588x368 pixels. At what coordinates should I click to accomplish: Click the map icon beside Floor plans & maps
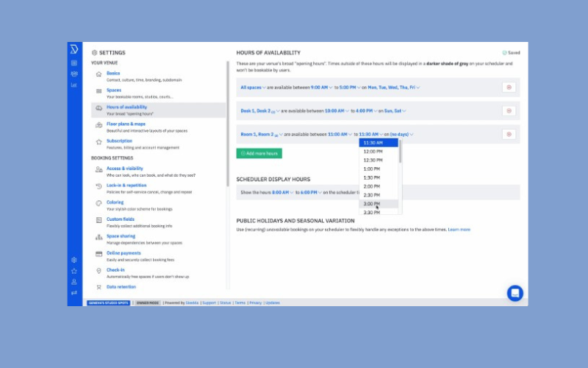pyautogui.click(x=98, y=125)
